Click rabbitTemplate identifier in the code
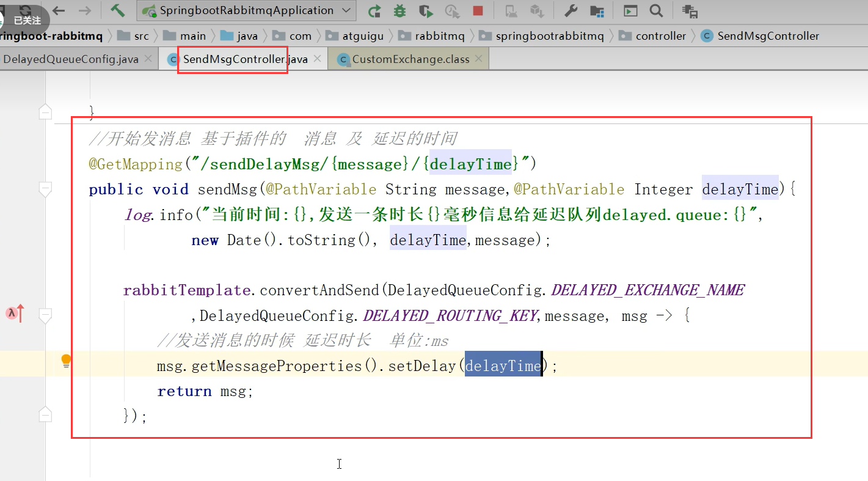 (x=187, y=290)
